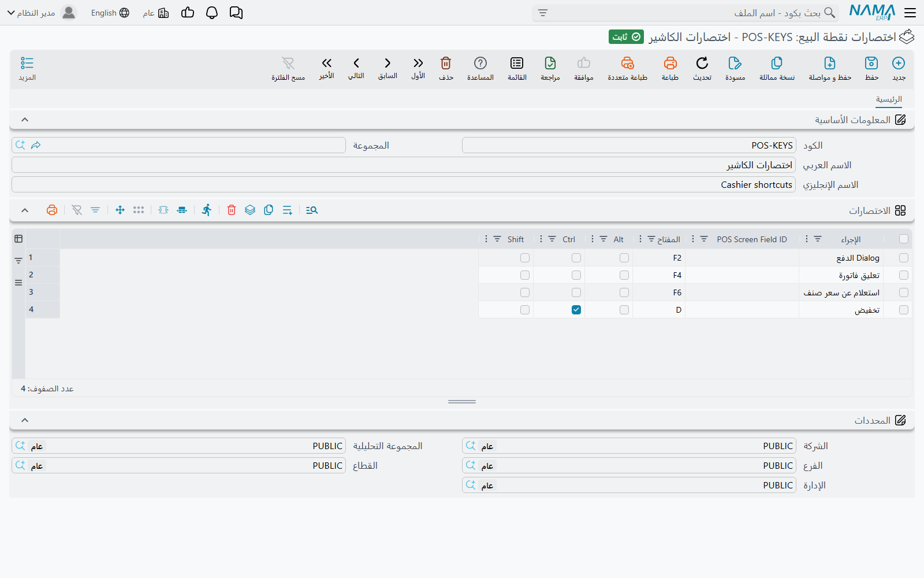Click the running man icon in grid toolbar
Screen dimensions: 924x578
pos(207,210)
